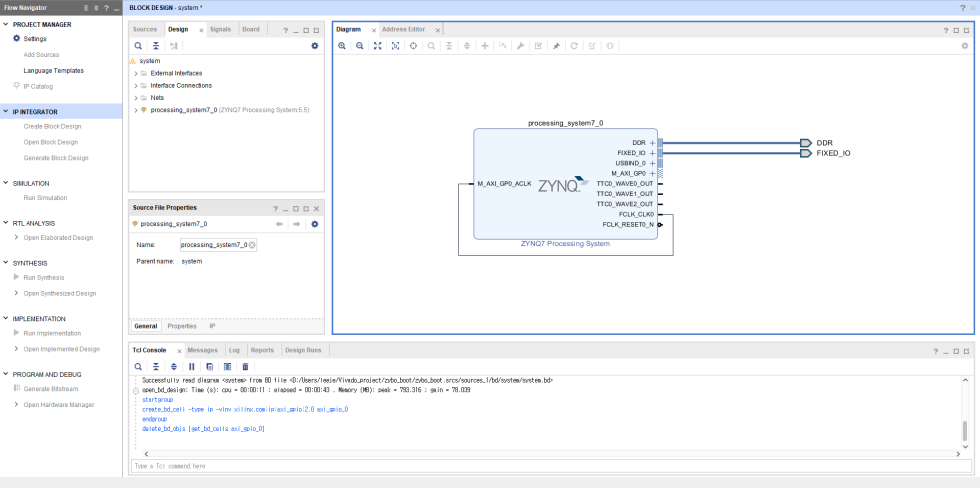Switch to the Sources tab

(145, 30)
